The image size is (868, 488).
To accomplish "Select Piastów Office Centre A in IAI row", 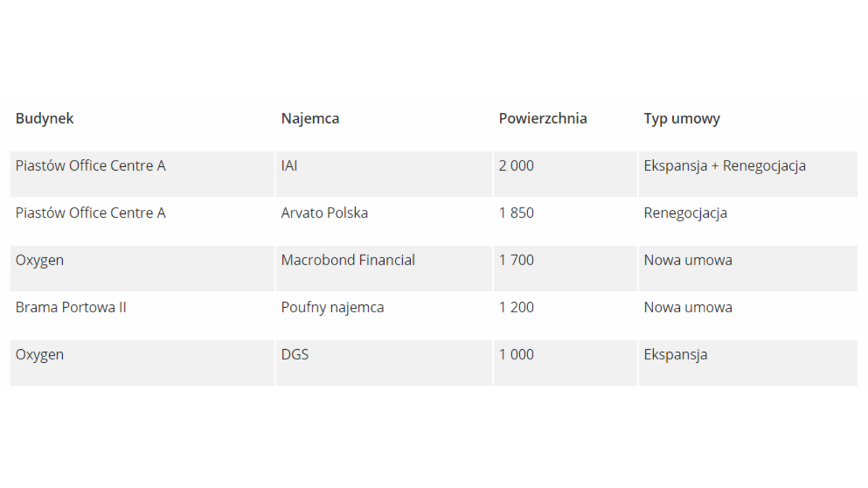I will point(90,166).
